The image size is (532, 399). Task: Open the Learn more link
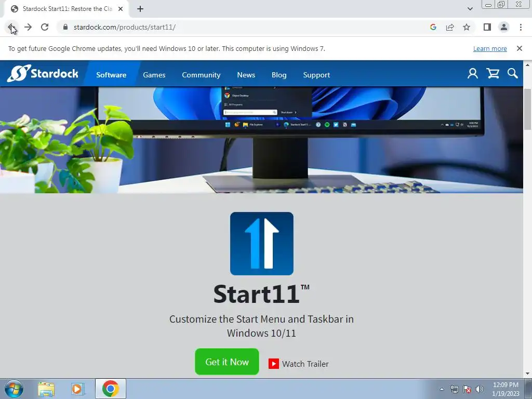(490, 48)
